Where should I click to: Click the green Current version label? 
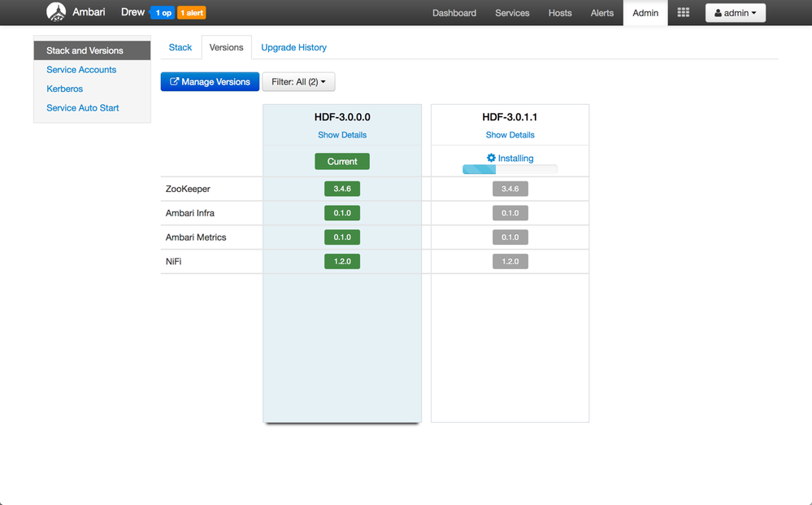[342, 162]
